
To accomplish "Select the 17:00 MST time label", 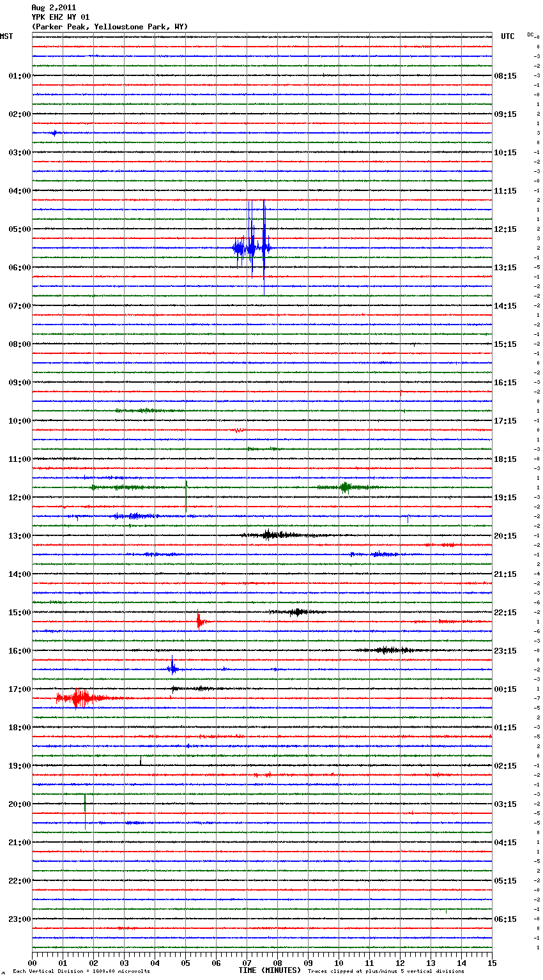I will click(x=19, y=689).
